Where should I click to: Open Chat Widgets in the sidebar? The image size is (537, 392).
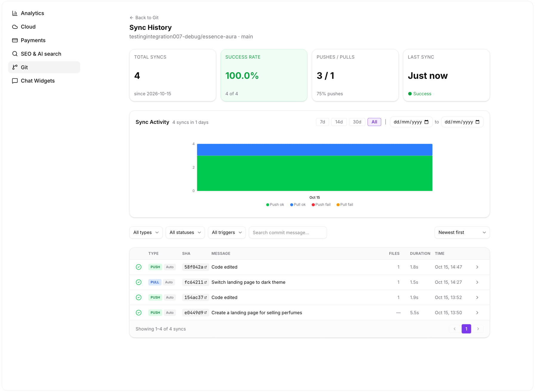click(x=44, y=81)
